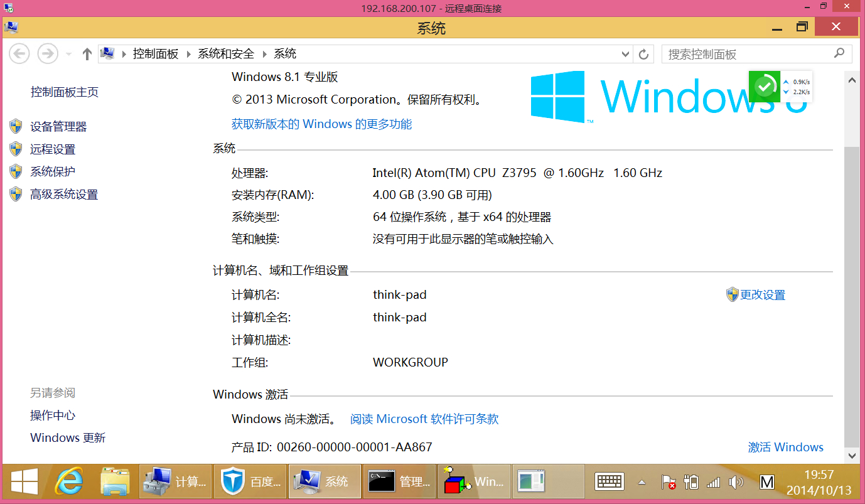
Task: Click the computer icon in the address bar
Action: (108, 54)
